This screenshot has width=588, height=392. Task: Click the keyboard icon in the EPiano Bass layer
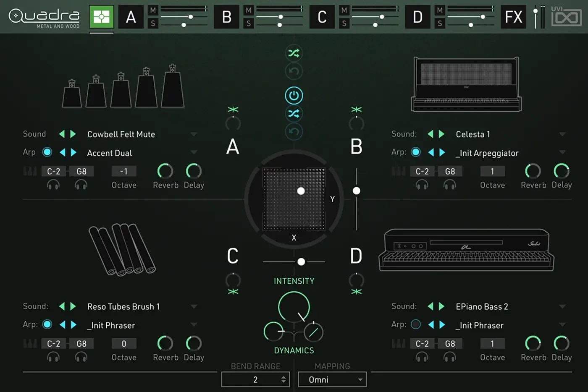(x=398, y=344)
